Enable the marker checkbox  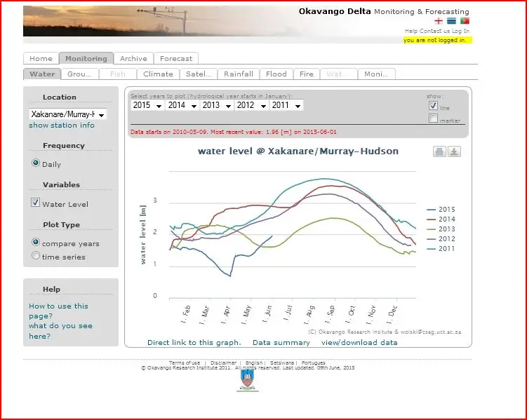[x=433, y=118]
